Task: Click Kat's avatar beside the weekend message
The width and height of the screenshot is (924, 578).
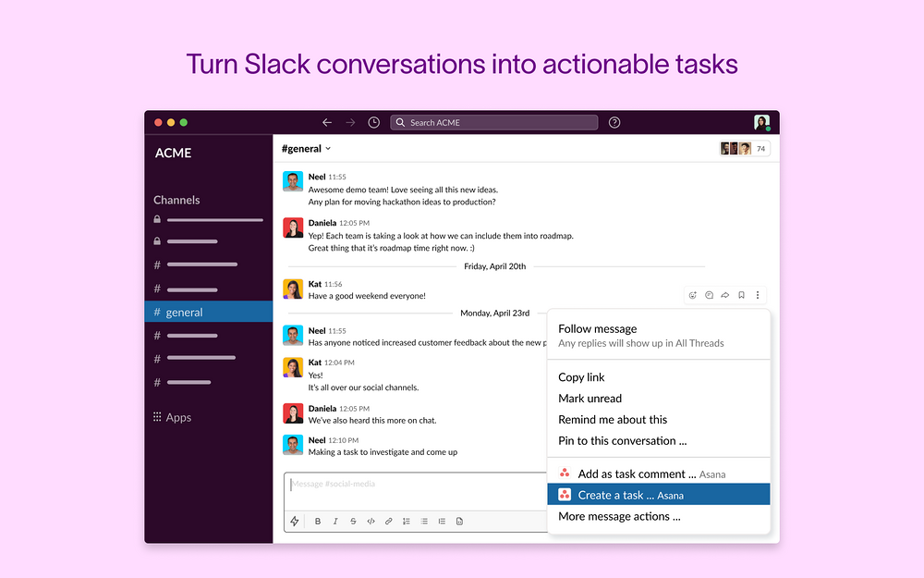Action: (293, 289)
